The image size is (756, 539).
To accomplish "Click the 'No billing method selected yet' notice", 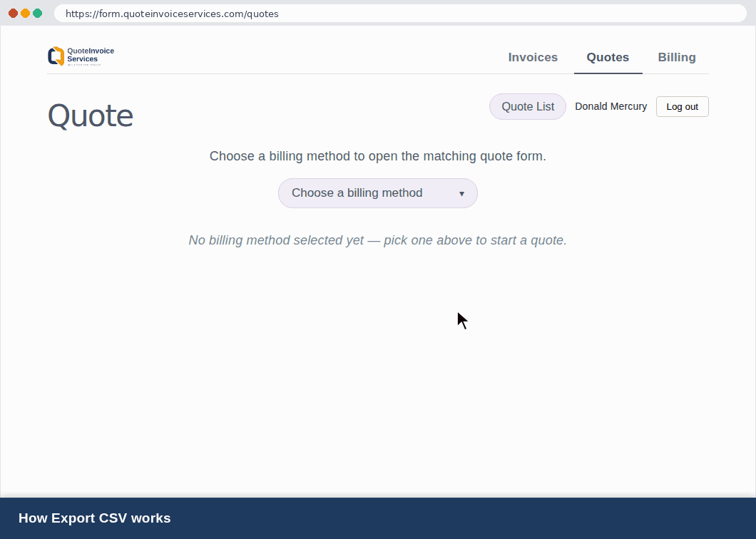I will pos(377,240).
